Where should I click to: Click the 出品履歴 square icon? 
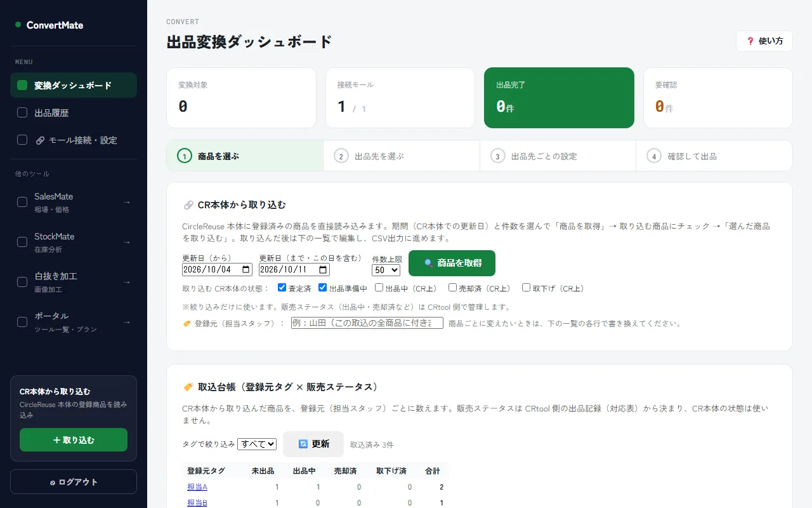[22, 112]
